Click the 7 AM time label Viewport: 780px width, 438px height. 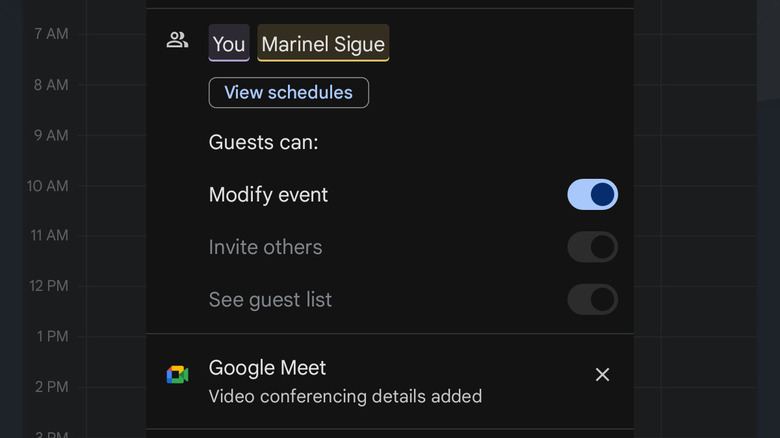[50, 34]
